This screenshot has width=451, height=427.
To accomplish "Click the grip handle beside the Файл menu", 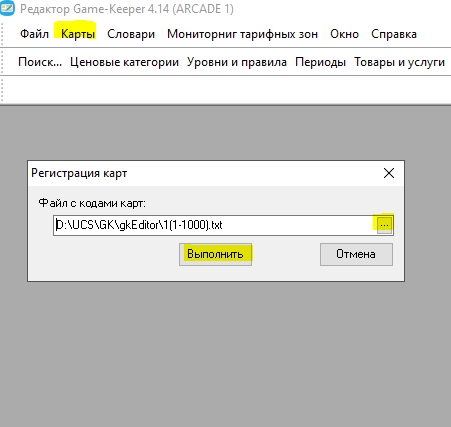I will 2,34.
